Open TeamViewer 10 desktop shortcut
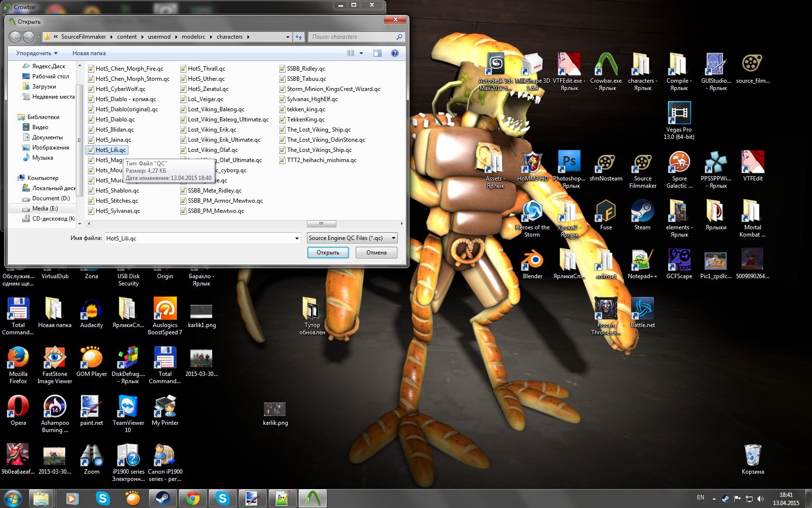The image size is (812, 508). 128,414
